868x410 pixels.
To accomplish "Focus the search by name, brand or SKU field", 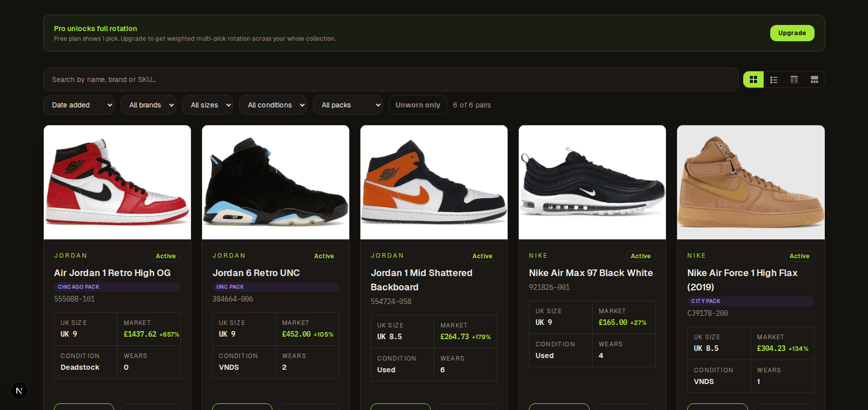I will point(391,79).
